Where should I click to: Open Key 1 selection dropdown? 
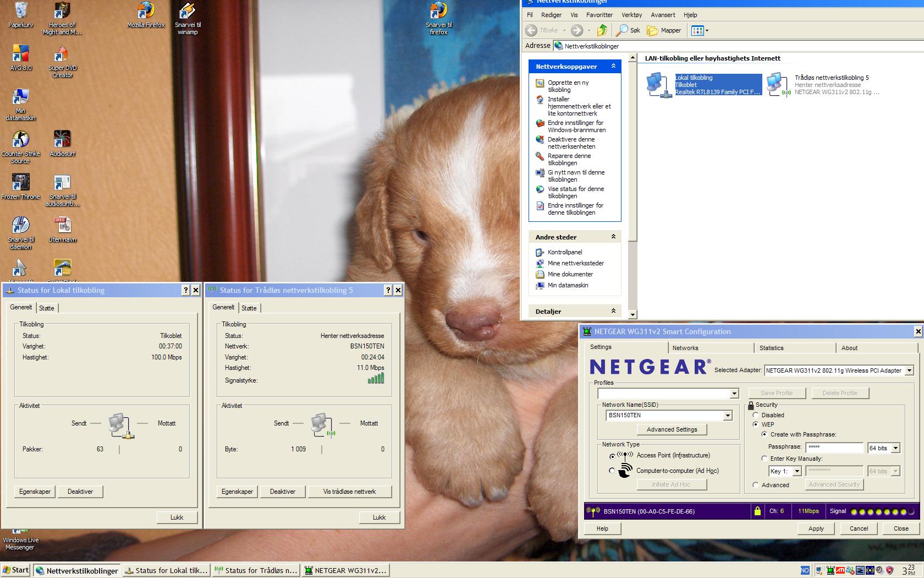point(796,471)
